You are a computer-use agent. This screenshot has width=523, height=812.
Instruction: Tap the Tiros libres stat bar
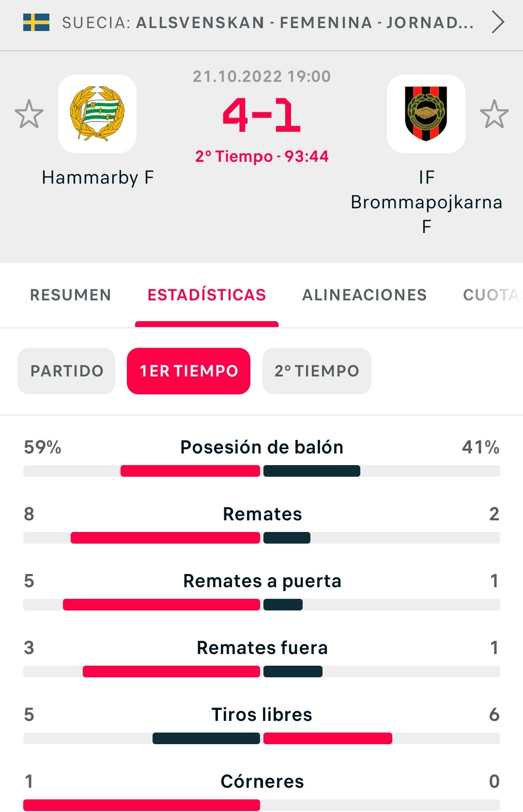[261, 738]
